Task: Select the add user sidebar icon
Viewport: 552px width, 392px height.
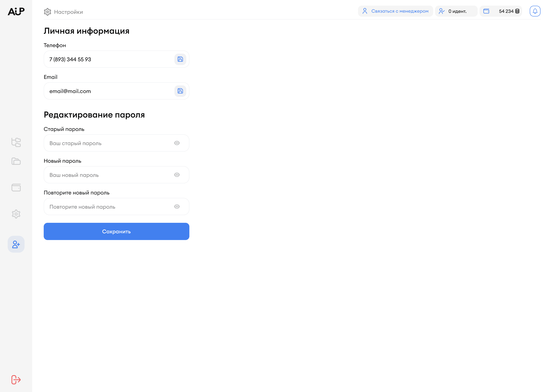Action: pyautogui.click(x=16, y=244)
